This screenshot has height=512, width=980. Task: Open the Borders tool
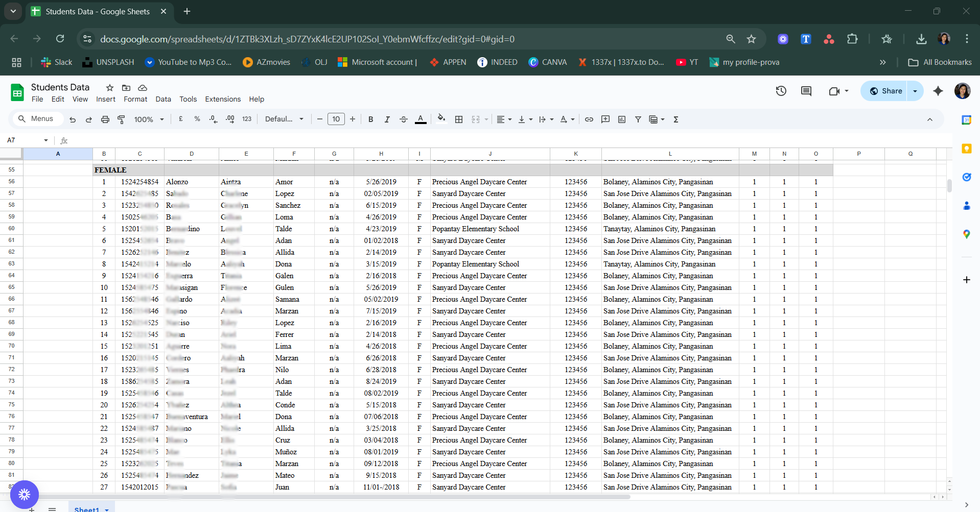click(x=459, y=119)
